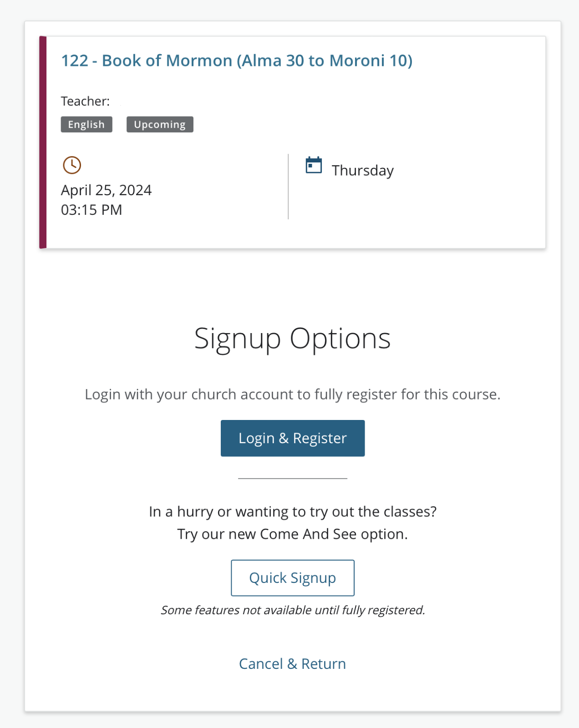Click the Teacher label
This screenshot has width=579, height=728.
tap(86, 101)
